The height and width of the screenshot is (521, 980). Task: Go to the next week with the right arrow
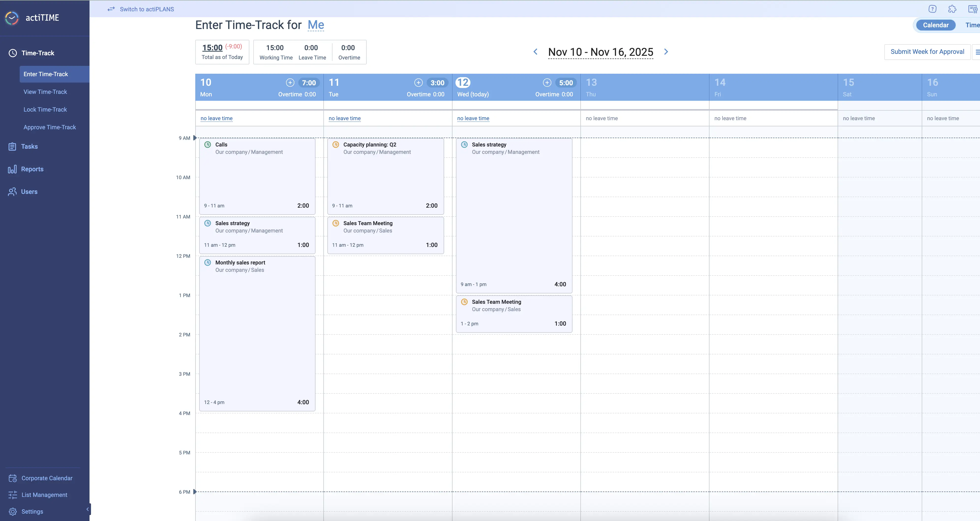click(x=666, y=52)
